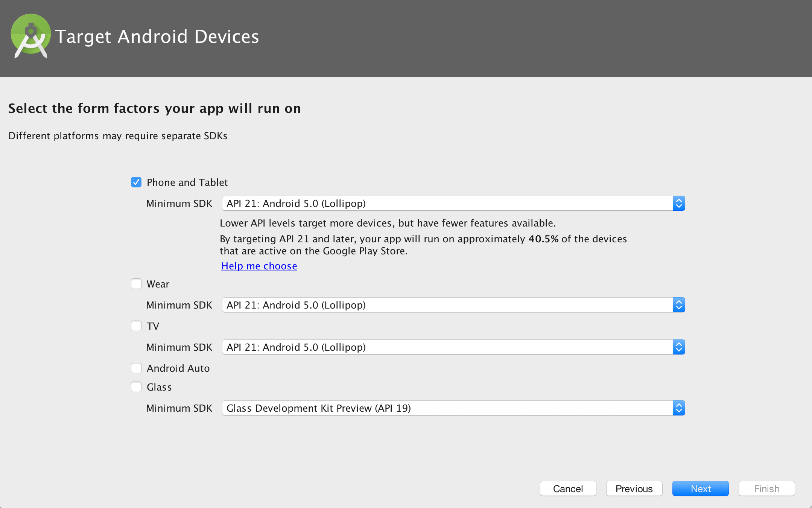Tick the TV checkbox
812x508 pixels.
[136, 326]
